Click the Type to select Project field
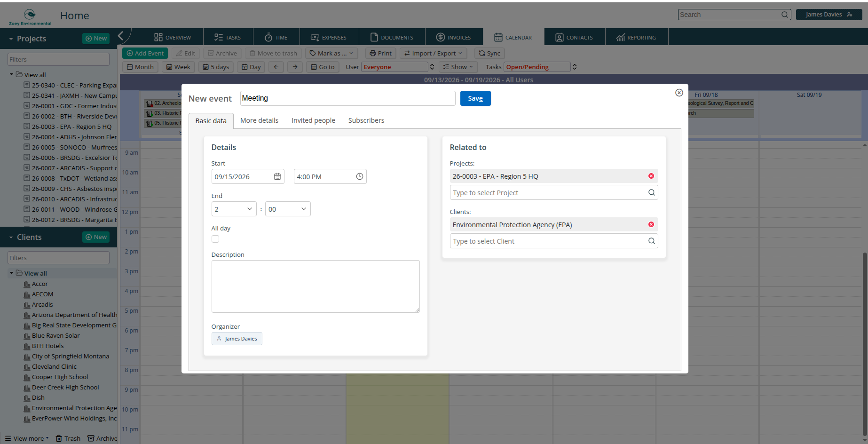This screenshot has height=444, width=868. point(554,192)
